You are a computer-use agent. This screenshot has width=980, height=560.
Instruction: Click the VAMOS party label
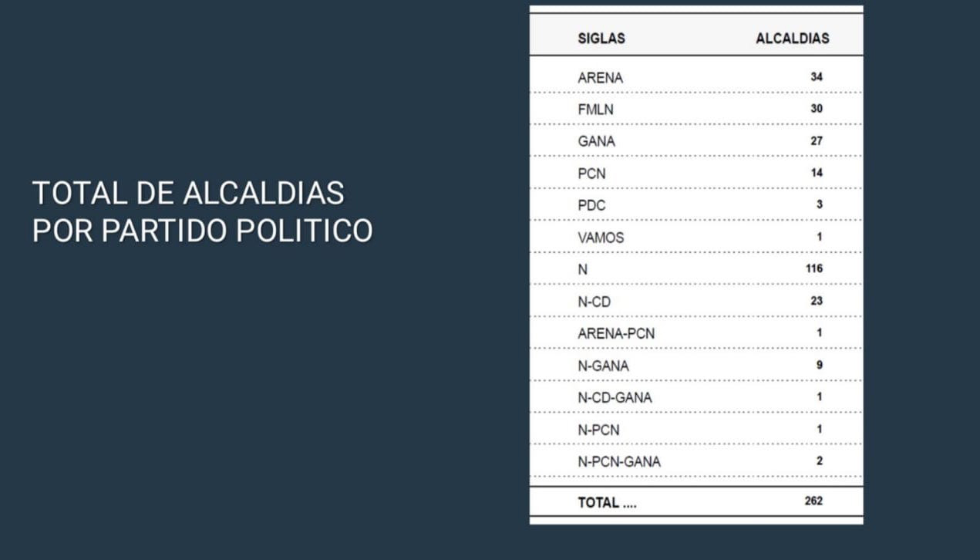(601, 238)
